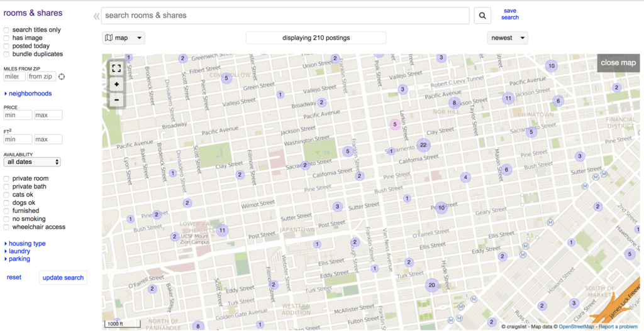The width and height of the screenshot is (644, 331).
Task: Check the no smoking filter
Action: point(6,219)
